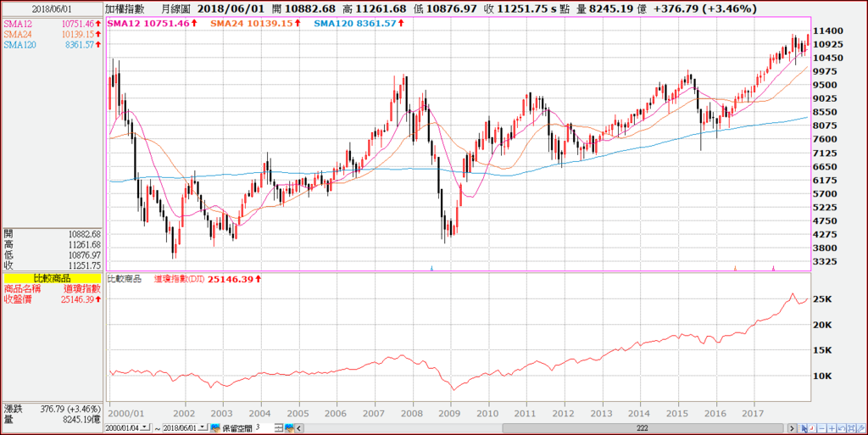Click the clock/time period icon

812,428
